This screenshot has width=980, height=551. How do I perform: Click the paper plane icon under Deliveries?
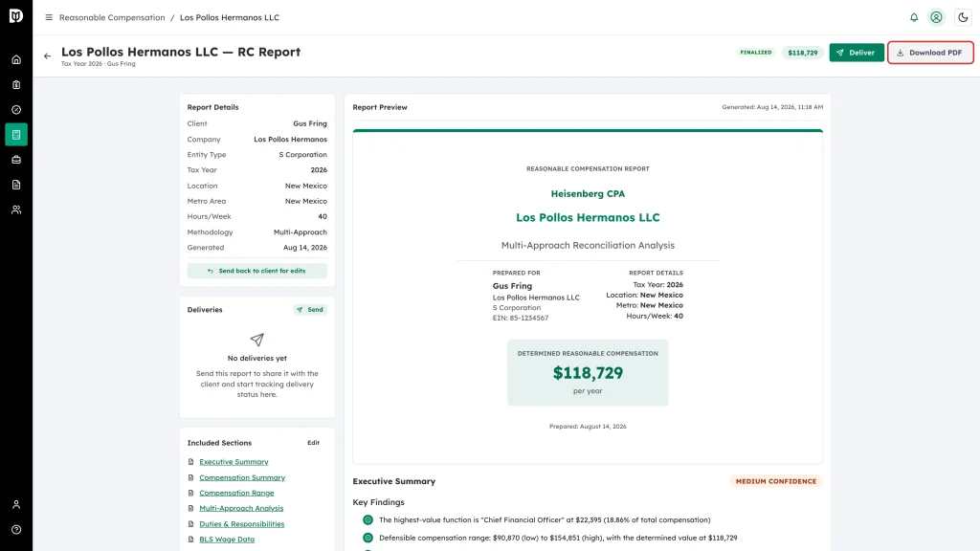click(256, 340)
